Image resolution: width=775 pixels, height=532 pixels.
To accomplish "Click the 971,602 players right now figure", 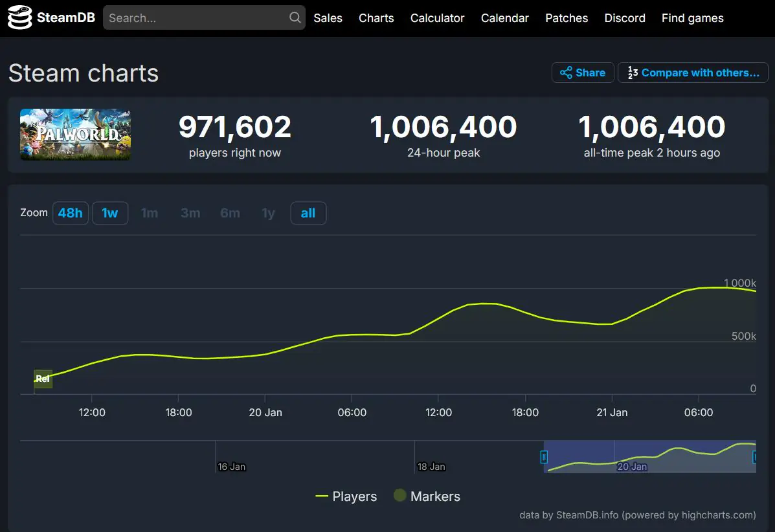I will click(x=235, y=127).
